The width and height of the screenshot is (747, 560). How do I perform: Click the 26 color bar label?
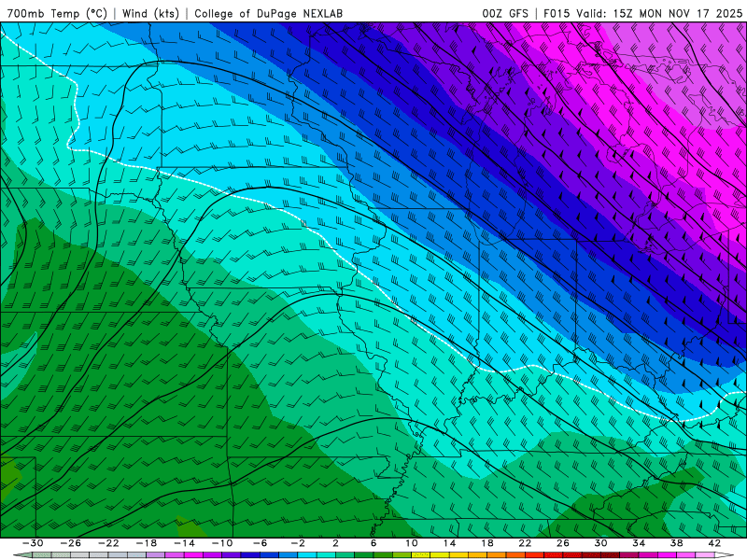tap(563, 543)
